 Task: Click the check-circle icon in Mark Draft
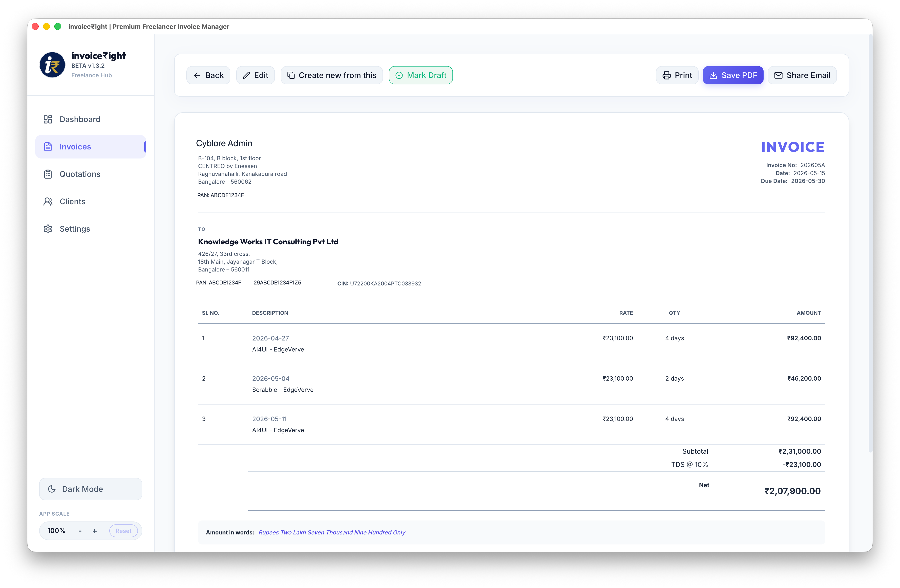point(399,76)
